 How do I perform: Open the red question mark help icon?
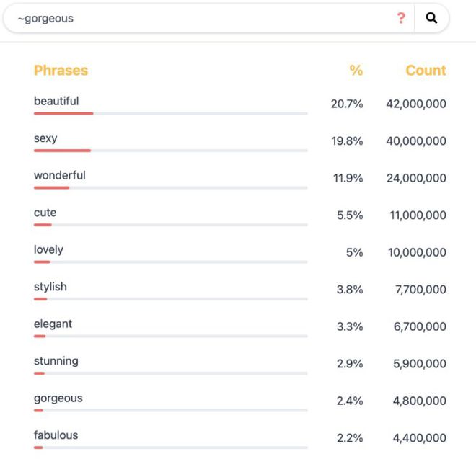tap(401, 18)
